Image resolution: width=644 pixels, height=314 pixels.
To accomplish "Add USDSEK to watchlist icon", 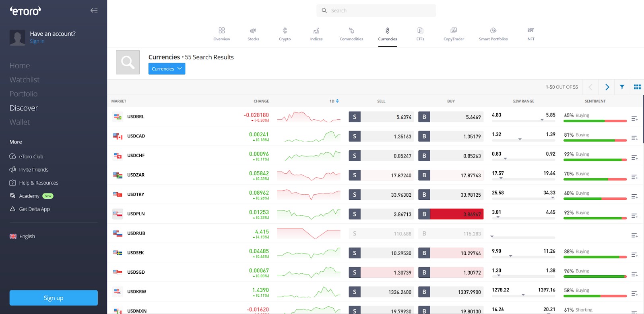I will [635, 255].
